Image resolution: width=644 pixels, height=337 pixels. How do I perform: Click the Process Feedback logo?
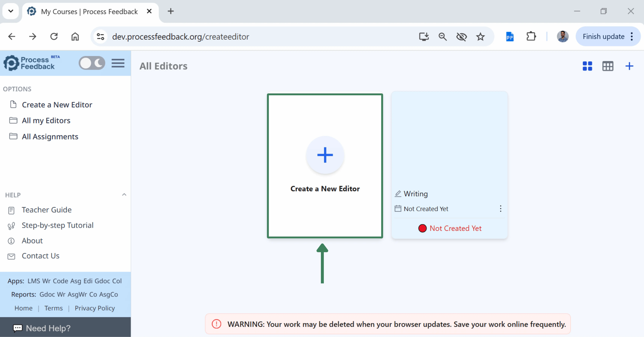31,63
